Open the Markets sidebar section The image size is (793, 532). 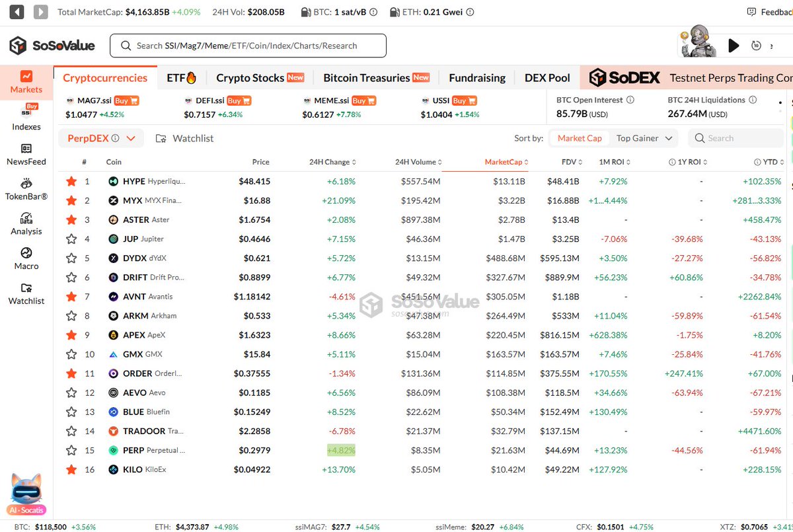pyautogui.click(x=26, y=83)
